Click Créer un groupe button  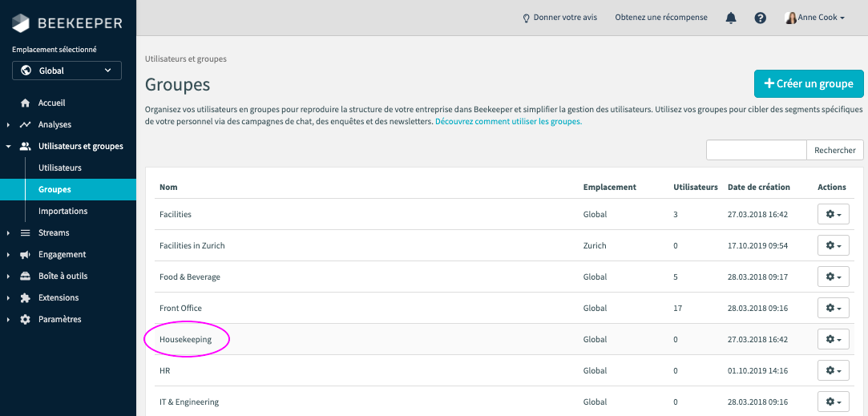tap(808, 83)
